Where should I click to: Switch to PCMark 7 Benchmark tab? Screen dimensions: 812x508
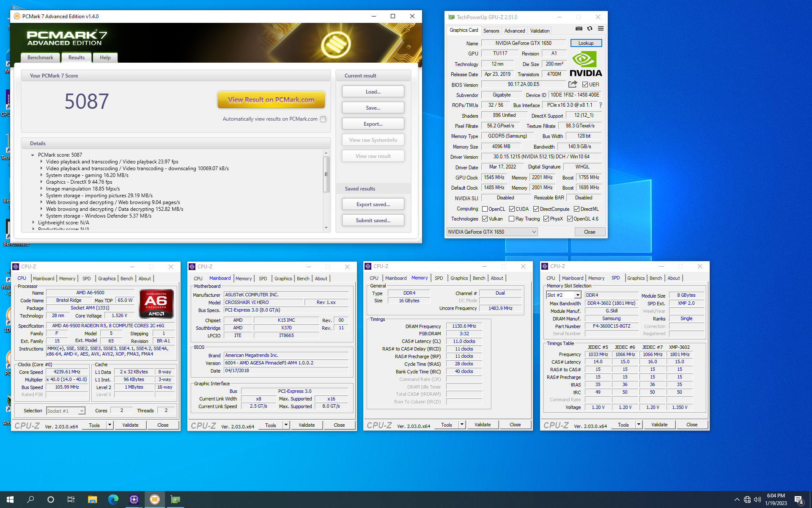pos(40,58)
